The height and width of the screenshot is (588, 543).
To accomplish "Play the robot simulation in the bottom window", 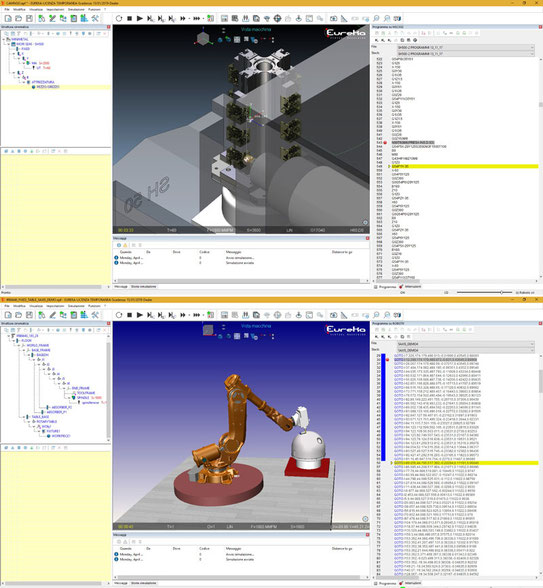I will coord(140,315).
